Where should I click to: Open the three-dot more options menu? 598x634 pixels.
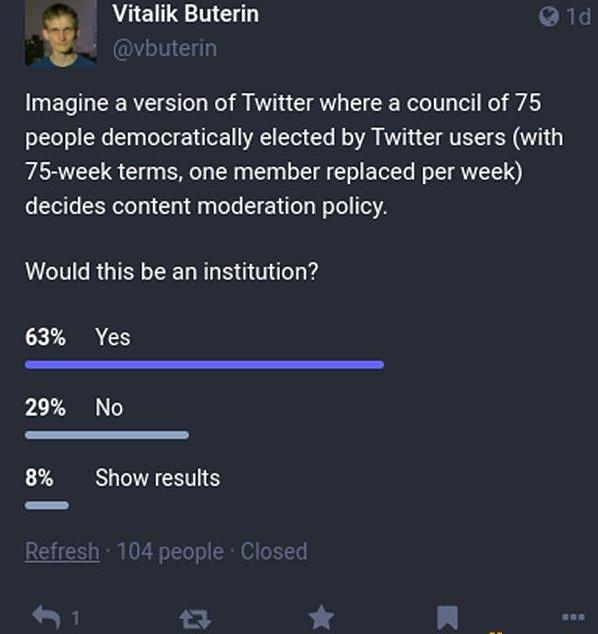(x=573, y=617)
